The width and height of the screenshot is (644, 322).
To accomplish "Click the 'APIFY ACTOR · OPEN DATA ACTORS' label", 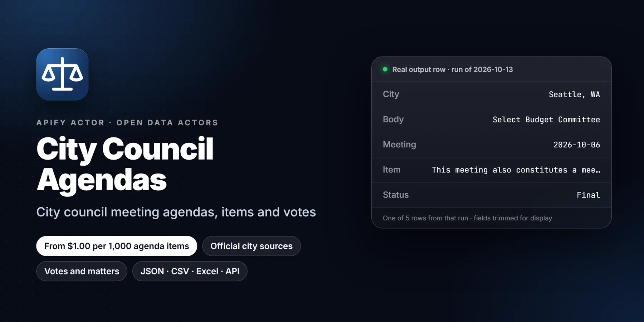I will [127, 123].
